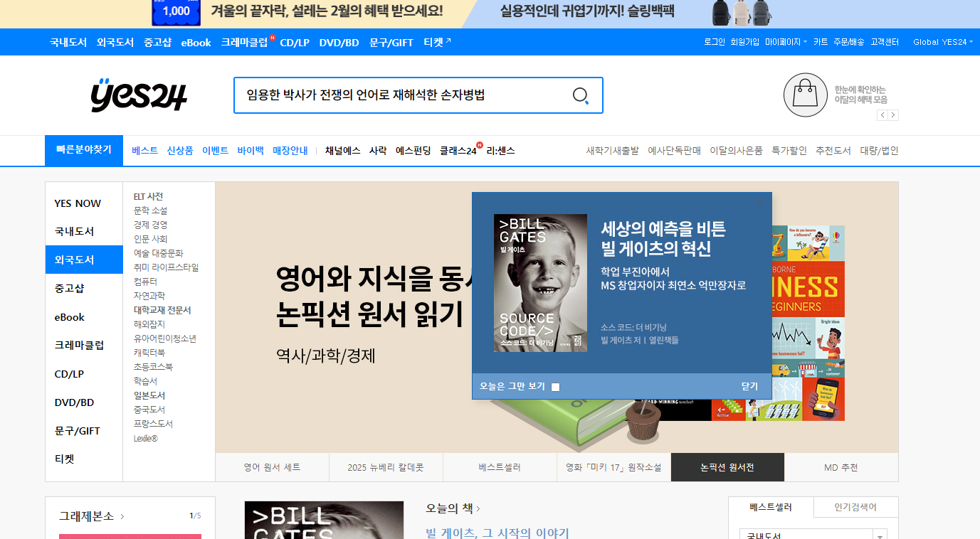Open CD/LP in top navigation bar

[x=295, y=42]
